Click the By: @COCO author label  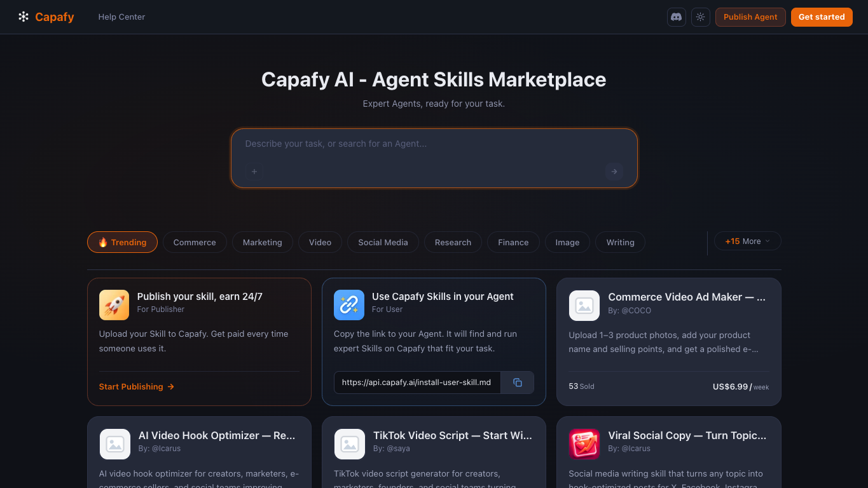click(x=630, y=311)
